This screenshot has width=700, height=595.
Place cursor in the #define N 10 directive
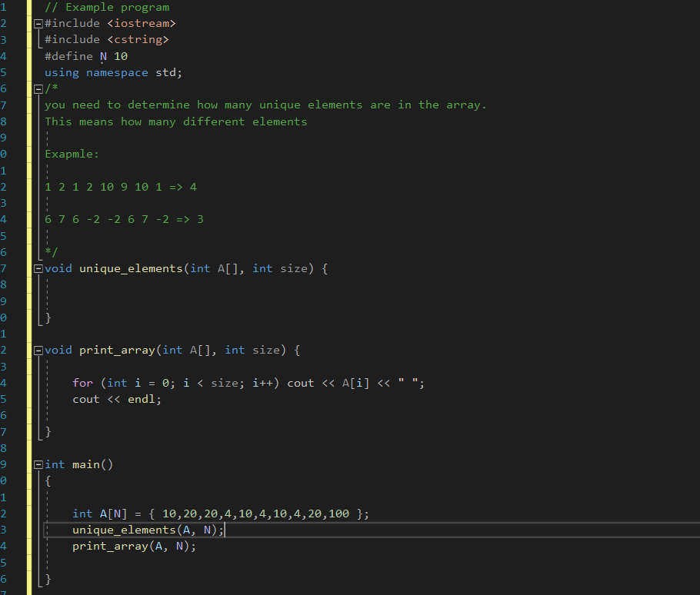coord(85,55)
